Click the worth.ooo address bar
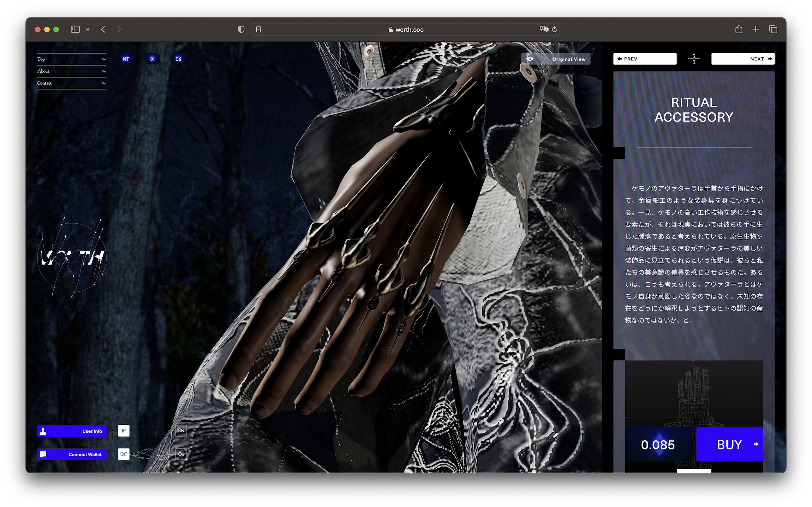Screen dimensions: 812x507 click(406, 30)
